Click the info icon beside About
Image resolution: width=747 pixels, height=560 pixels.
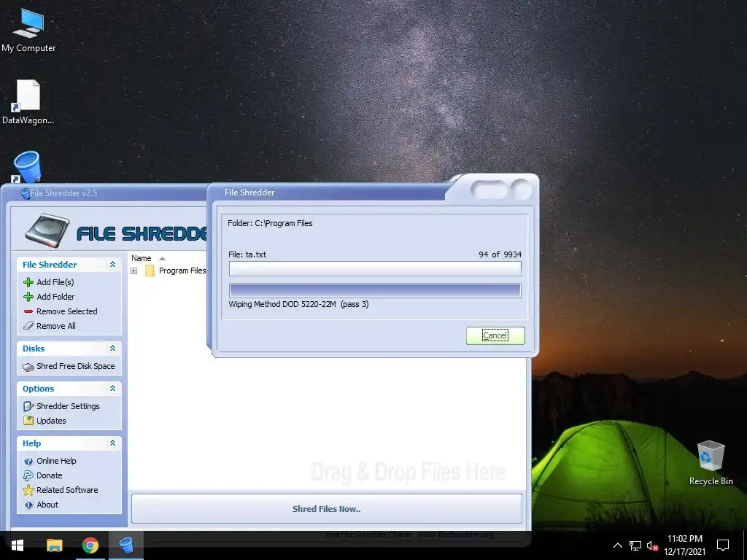point(28,505)
